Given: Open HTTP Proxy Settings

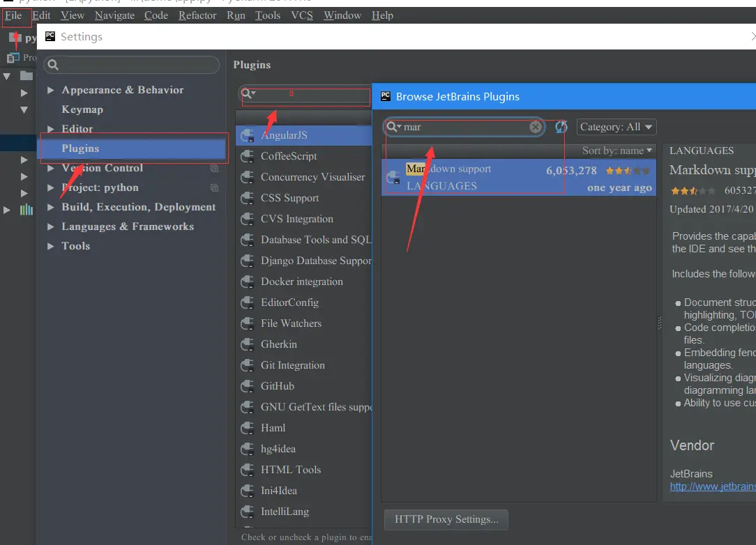Looking at the screenshot, I should click(x=446, y=519).
